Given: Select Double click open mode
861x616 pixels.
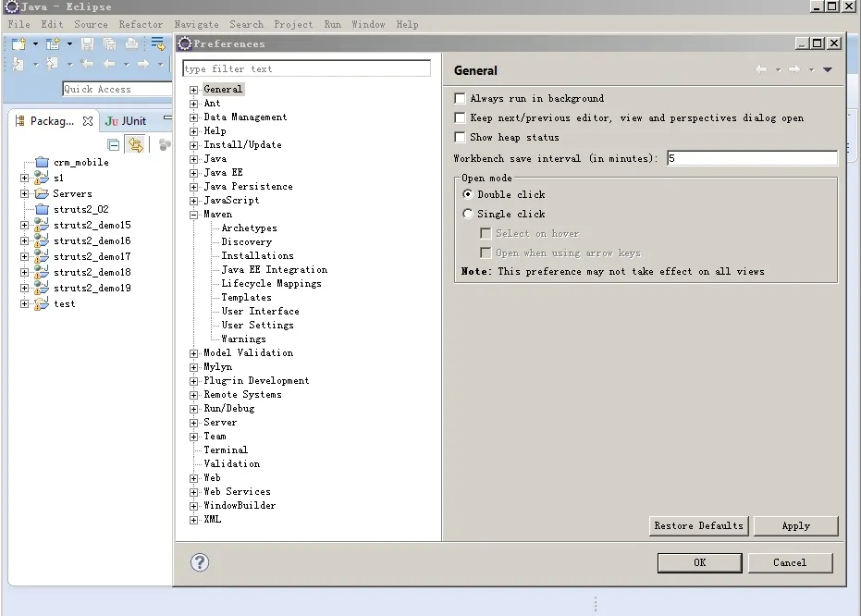Looking at the screenshot, I should [x=468, y=194].
